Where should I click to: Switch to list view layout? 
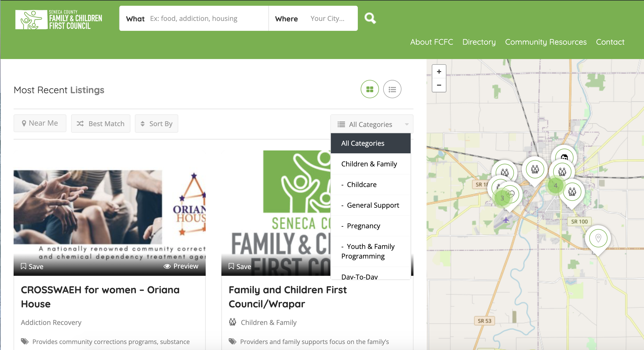tap(392, 89)
